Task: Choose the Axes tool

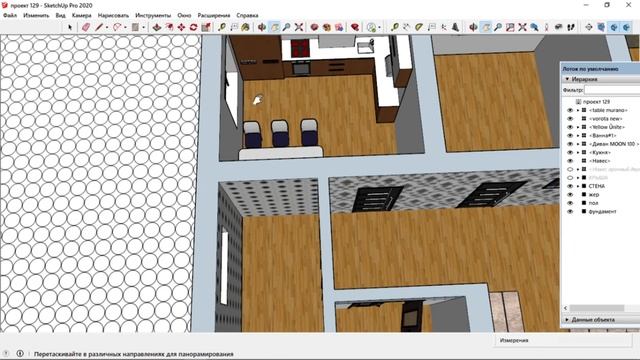Action: click(x=444, y=27)
